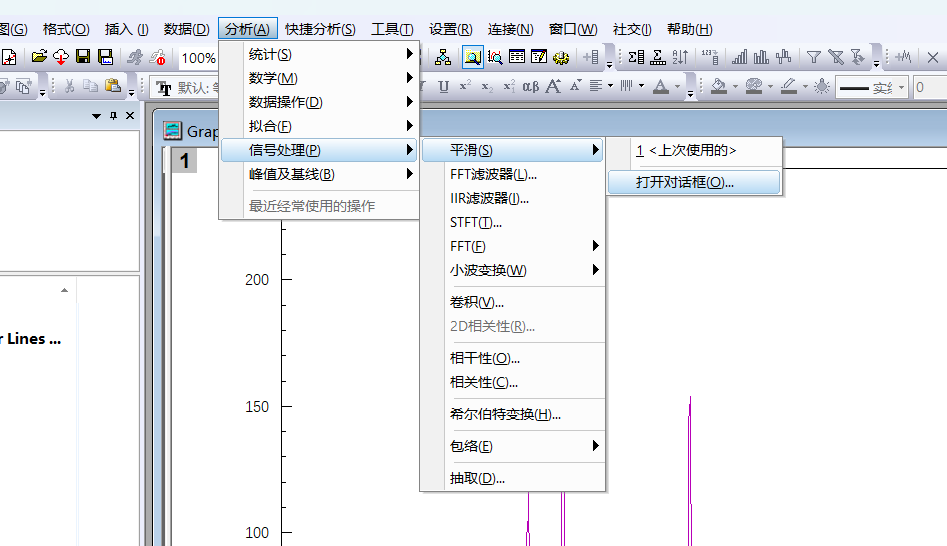This screenshot has height=546, width=947.
Task: Open the text alignment dropdown arrow
Action: click(x=611, y=86)
